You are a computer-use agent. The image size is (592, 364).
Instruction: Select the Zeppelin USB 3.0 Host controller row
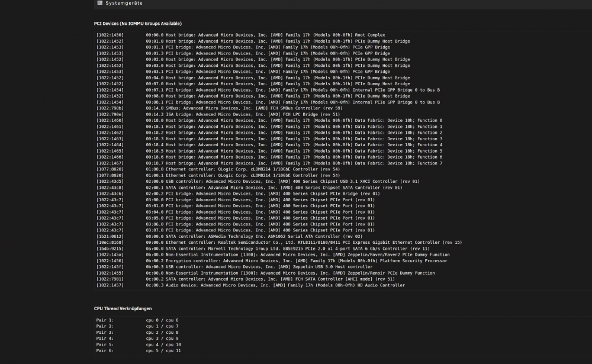coord(234,267)
